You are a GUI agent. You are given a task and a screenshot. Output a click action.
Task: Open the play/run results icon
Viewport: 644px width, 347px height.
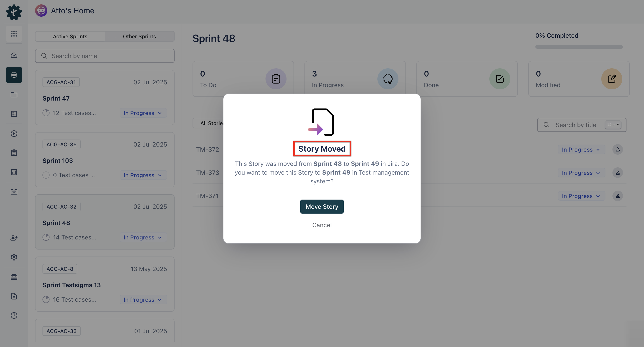(14, 133)
